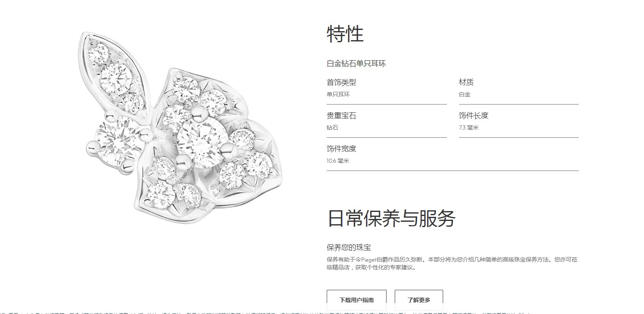Select the 特性 section heading
The height and width of the screenshot is (314, 644).
[x=345, y=34]
